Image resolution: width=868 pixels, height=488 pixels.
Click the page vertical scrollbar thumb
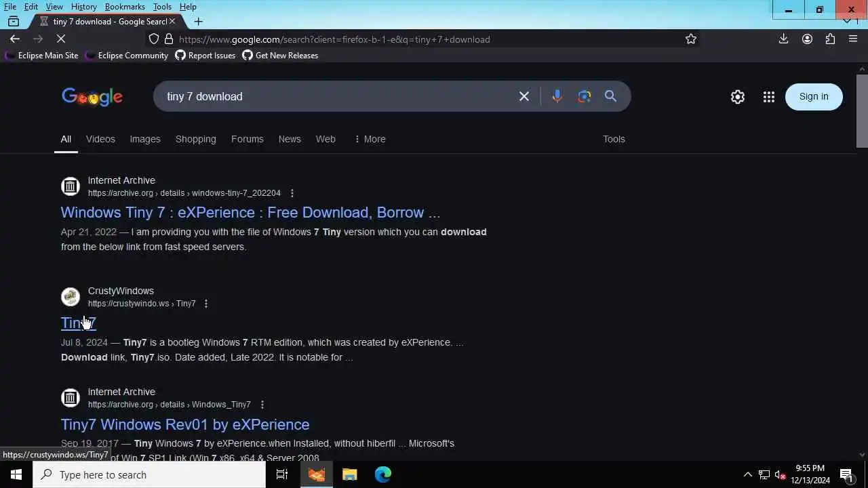[863, 112]
